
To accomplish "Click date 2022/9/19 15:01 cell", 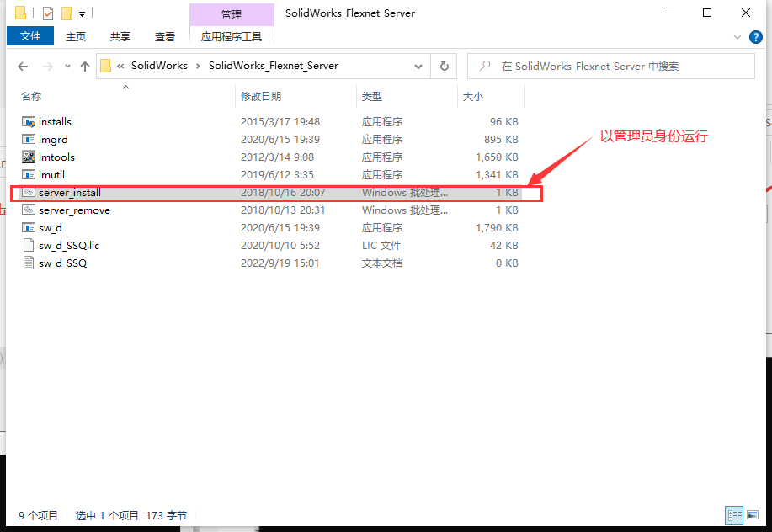I will (x=280, y=263).
